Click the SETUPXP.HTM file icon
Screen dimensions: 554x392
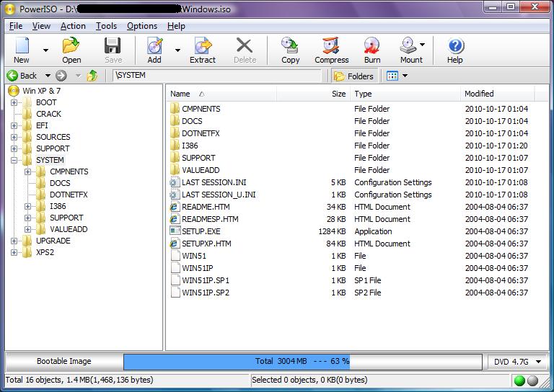175,244
